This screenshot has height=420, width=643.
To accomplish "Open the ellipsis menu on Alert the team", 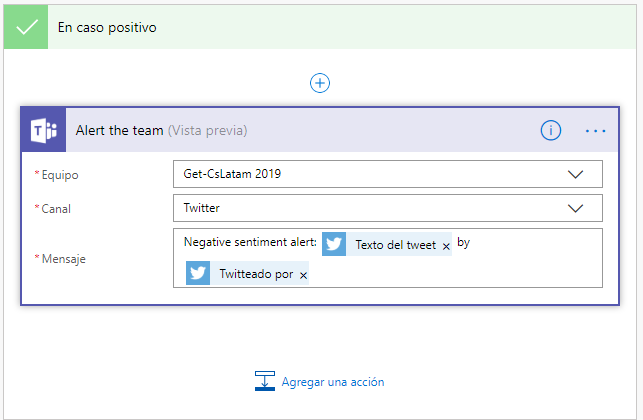I will (x=596, y=130).
